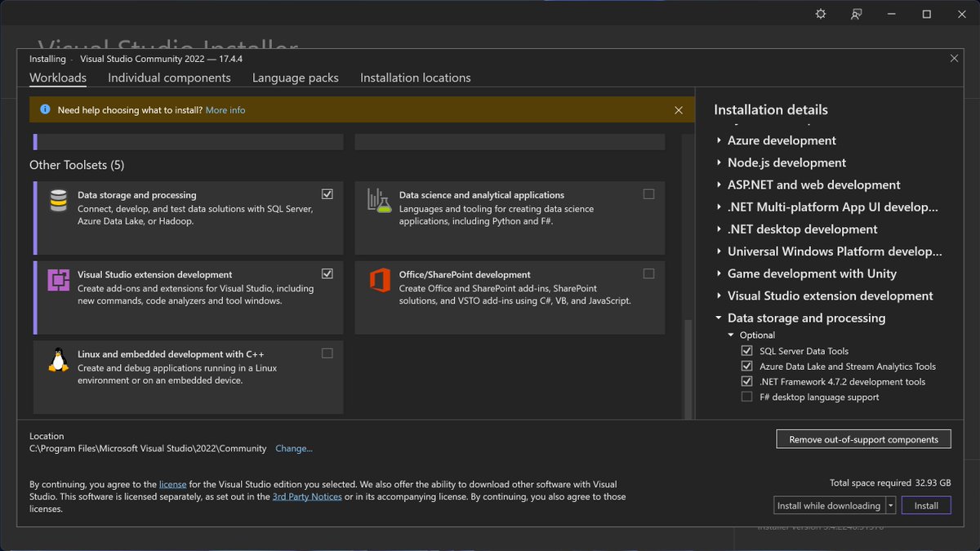Click the installation path C:\Program Files text

[x=148, y=448]
